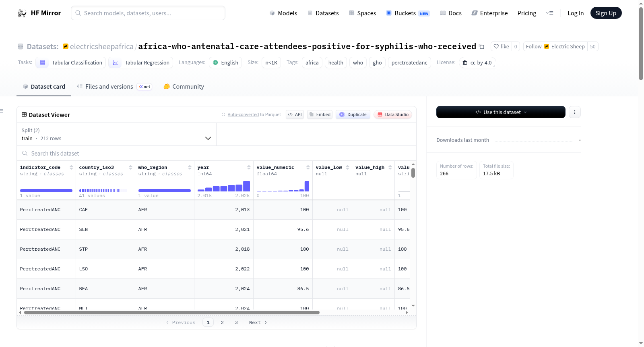This screenshot has height=347, width=644.
Task: Sort by the indicator_code column arrows
Action: 71,167
